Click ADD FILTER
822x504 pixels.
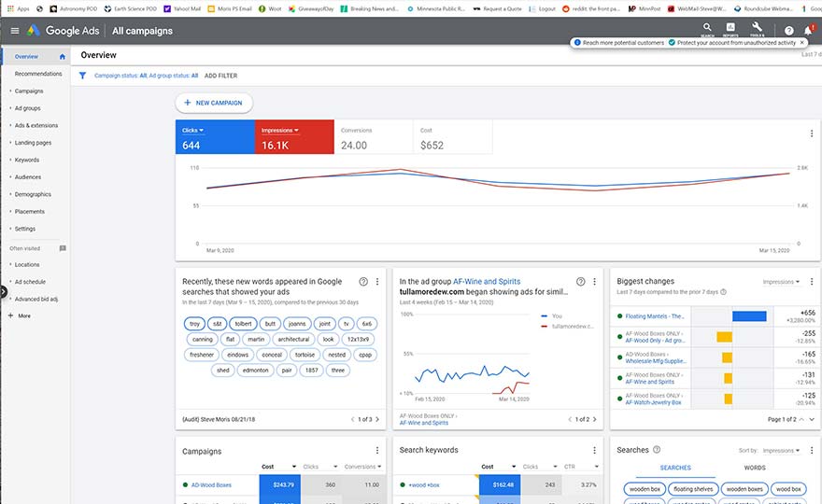[x=220, y=76]
